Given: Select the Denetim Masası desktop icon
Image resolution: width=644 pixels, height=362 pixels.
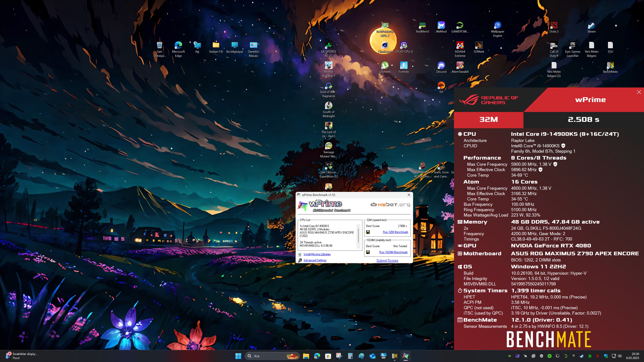Looking at the screenshot, I should pyautogui.click(x=253, y=49).
